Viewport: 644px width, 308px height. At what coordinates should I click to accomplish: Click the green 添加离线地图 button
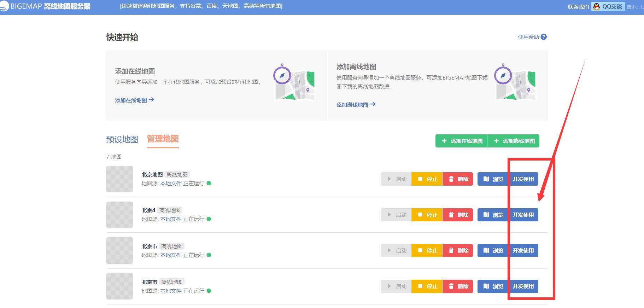[514, 141]
